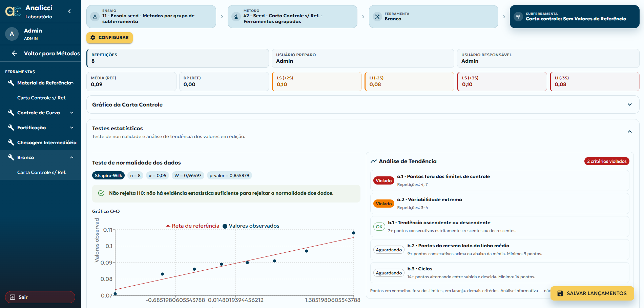Click SALVAR LANÇAMENTOS button
The height and width of the screenshot is (308, 644).
click(592, 293)
